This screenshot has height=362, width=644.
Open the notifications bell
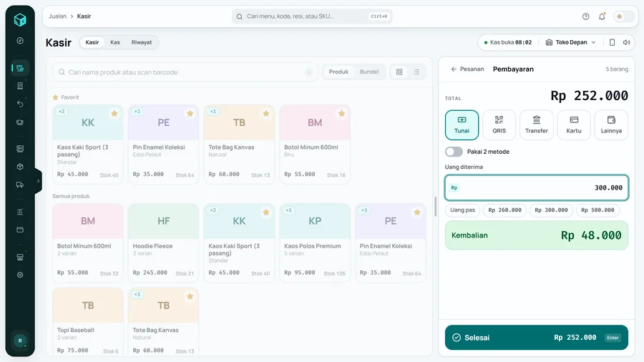pos(602,16)
